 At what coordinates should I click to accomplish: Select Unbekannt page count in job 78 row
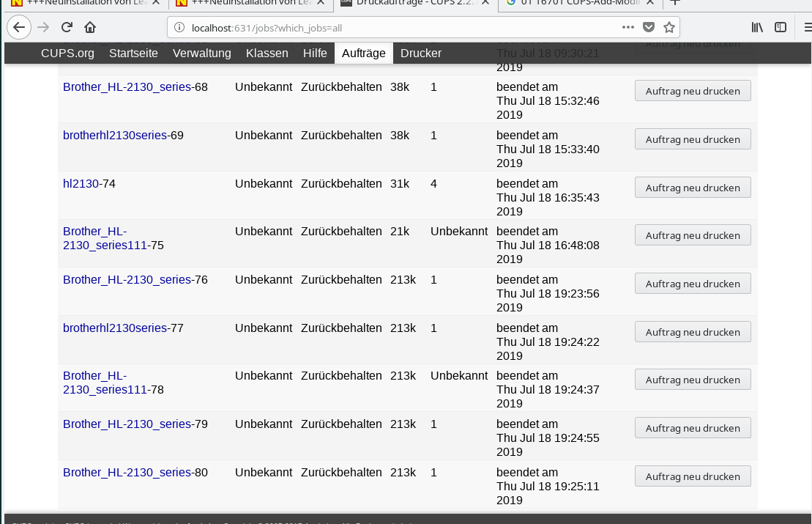[x=459, y=376]
